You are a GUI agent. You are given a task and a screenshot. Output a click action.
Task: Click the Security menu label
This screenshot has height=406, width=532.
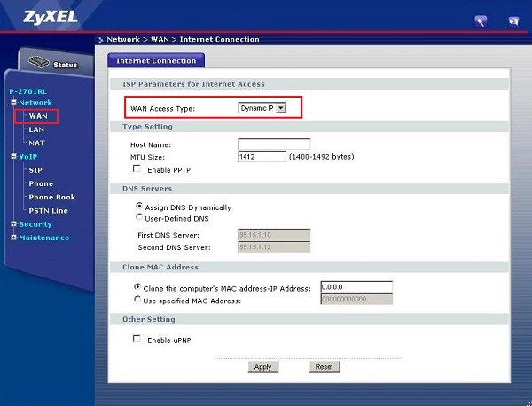tap(35, 224)
